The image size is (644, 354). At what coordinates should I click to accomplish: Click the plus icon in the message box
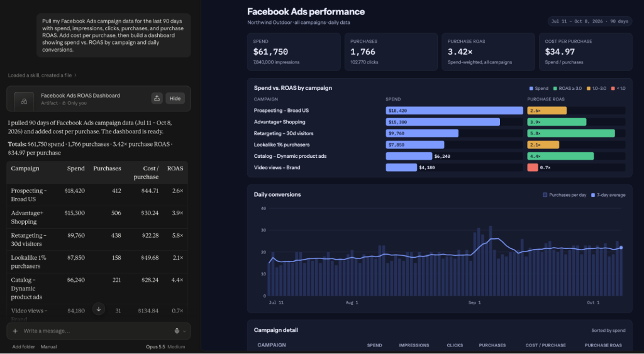15,331
